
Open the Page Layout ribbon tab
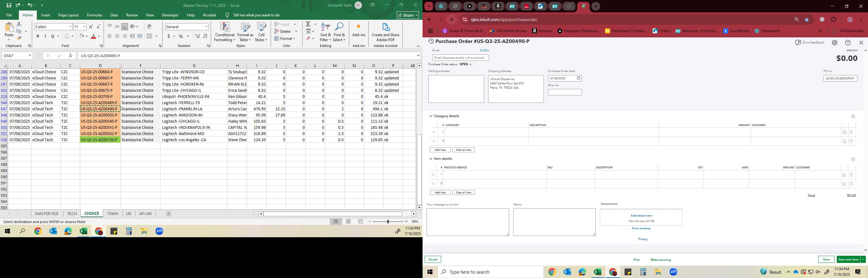68,15
